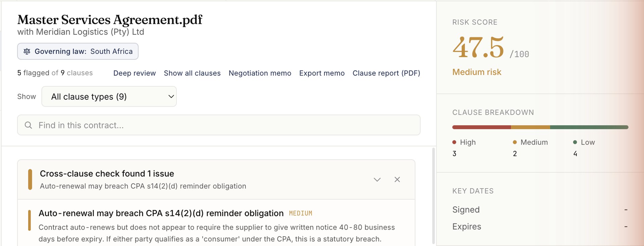
Task: Open the Negotiation memo
Action: (260, 73)
